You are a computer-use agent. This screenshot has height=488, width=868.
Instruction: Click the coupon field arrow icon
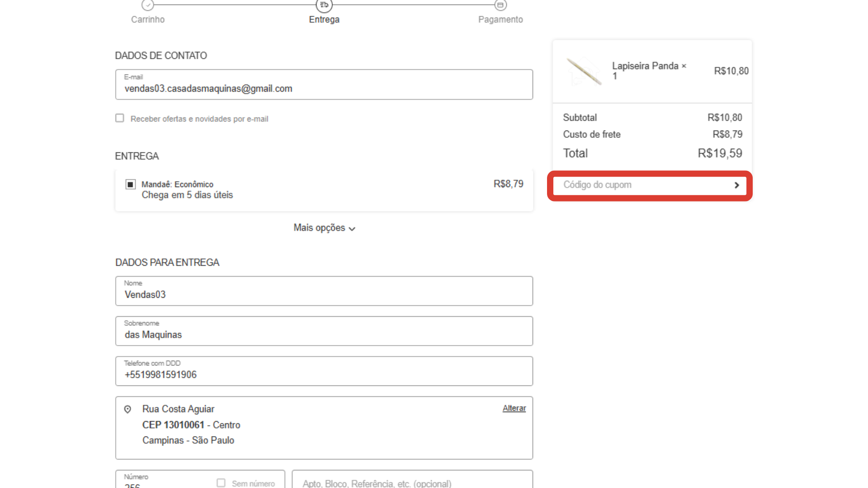pyautogui.click(x=736, y=185)
